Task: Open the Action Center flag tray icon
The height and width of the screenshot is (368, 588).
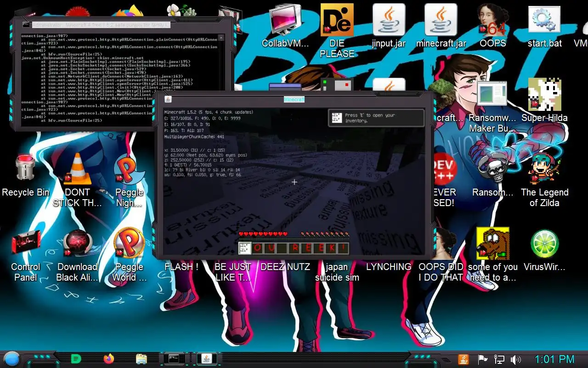Action: (482, 359)
